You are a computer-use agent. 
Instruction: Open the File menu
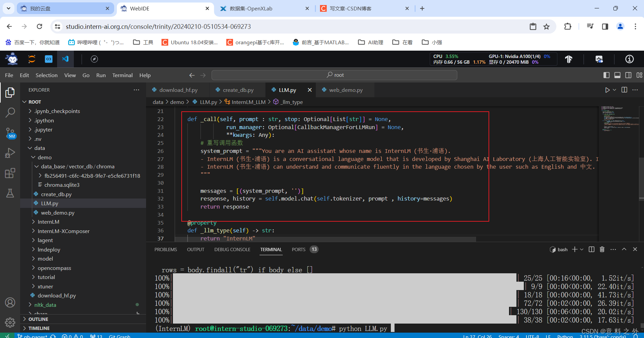pos(9,75)
